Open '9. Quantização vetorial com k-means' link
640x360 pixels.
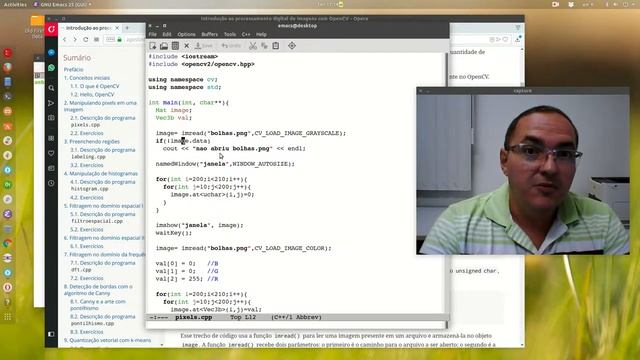pos(107,340)
